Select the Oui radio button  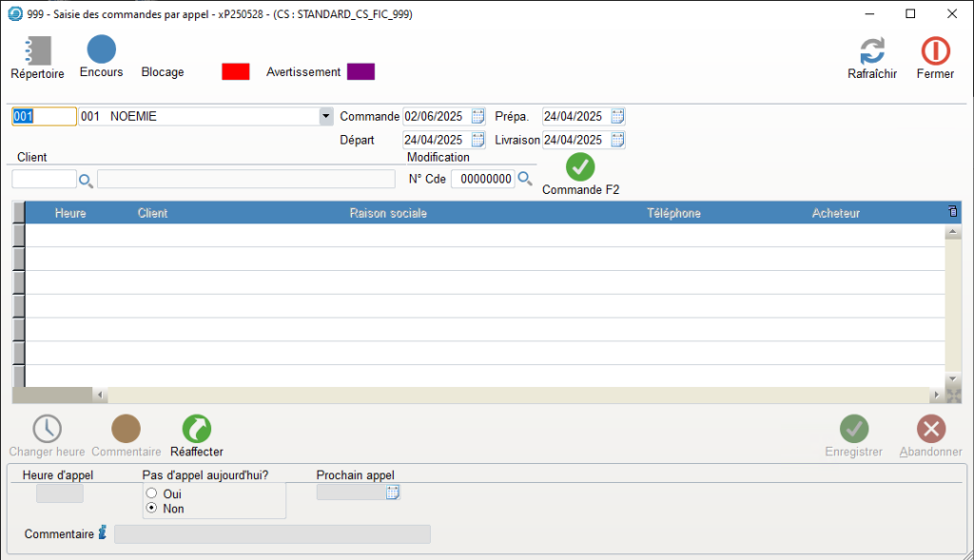(151, 493)
